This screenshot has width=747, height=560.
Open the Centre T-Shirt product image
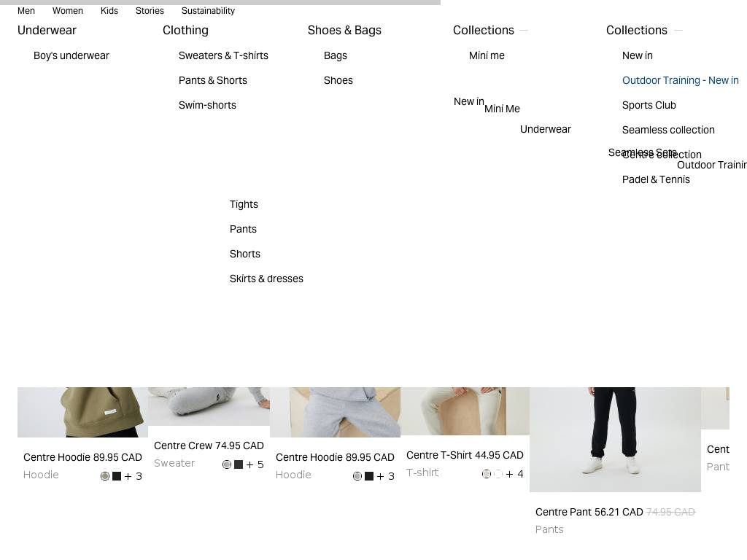pos(465,411)
